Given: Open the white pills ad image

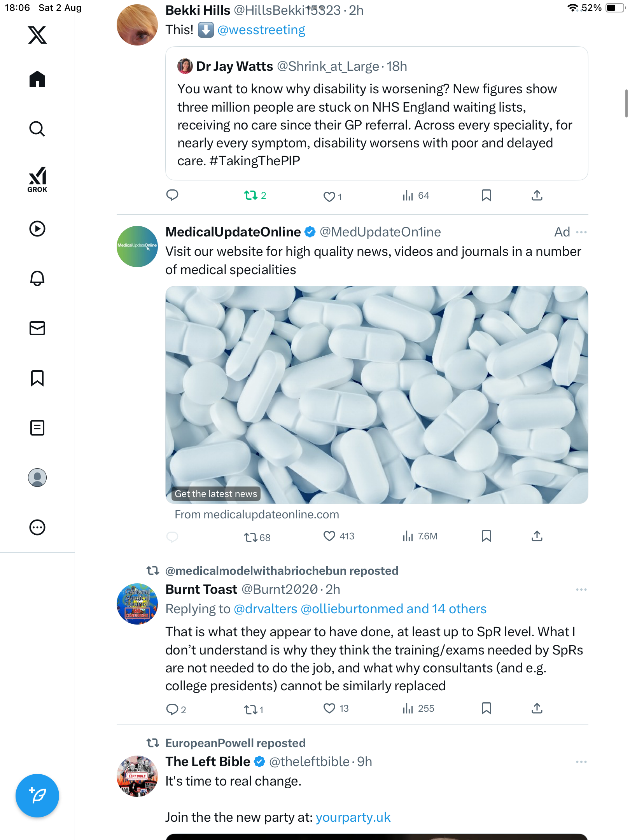Looking at the screenshot, I should point(376,395).
